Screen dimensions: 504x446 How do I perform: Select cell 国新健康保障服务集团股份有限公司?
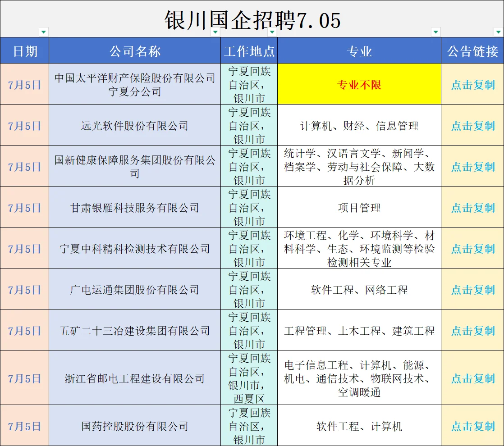click(x=135, y=166)
